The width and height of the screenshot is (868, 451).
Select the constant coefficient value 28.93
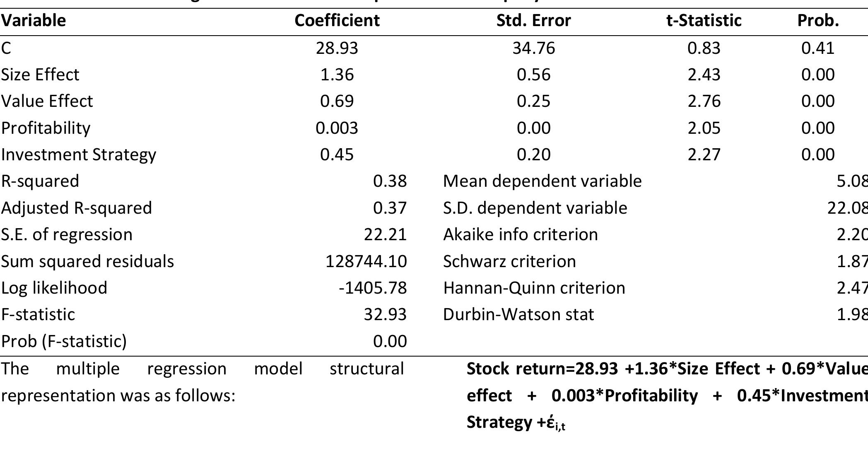(337, 48)
